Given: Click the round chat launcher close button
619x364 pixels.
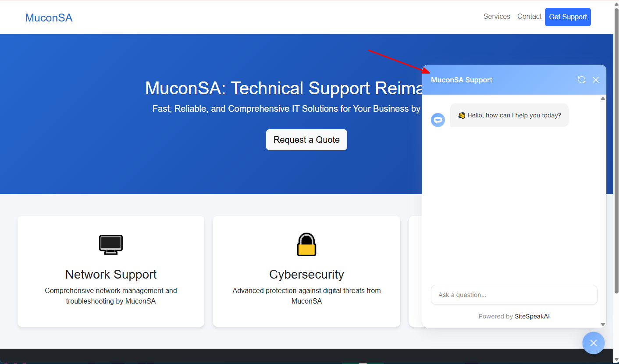Looking at the screenshot, I should click(x=594, y=343).
